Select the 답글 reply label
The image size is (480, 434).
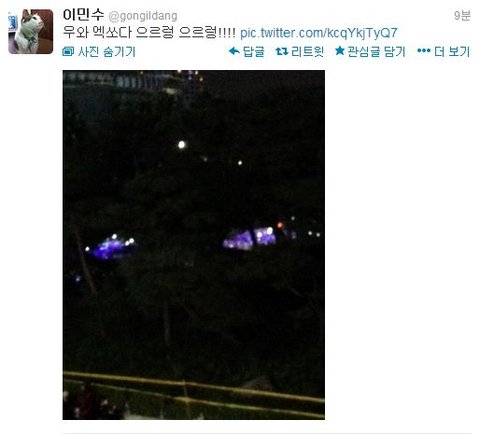click(253, 52)
